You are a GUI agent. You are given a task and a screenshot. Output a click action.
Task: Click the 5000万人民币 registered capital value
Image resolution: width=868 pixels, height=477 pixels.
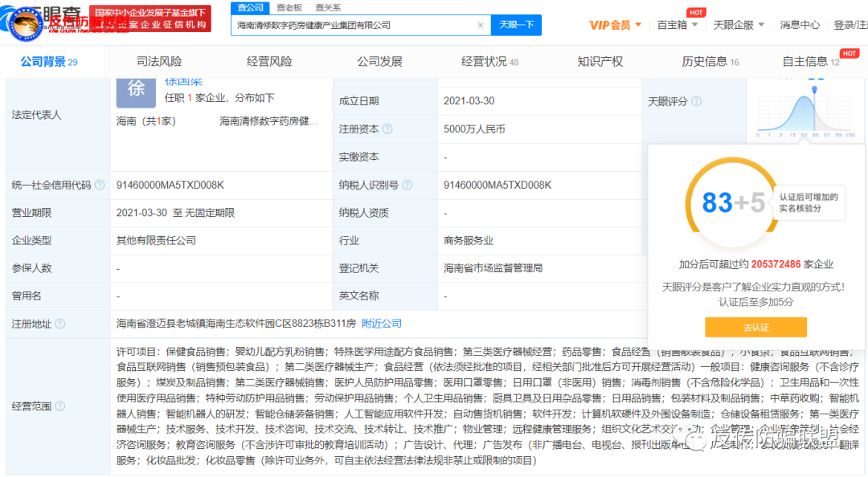(x=474, y=129)
